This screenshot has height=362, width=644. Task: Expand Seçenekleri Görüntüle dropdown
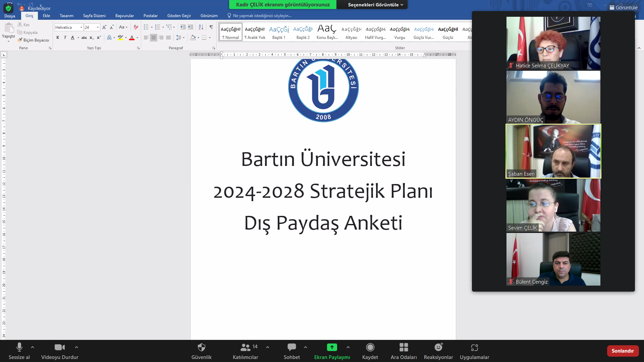tap(375, 5)
